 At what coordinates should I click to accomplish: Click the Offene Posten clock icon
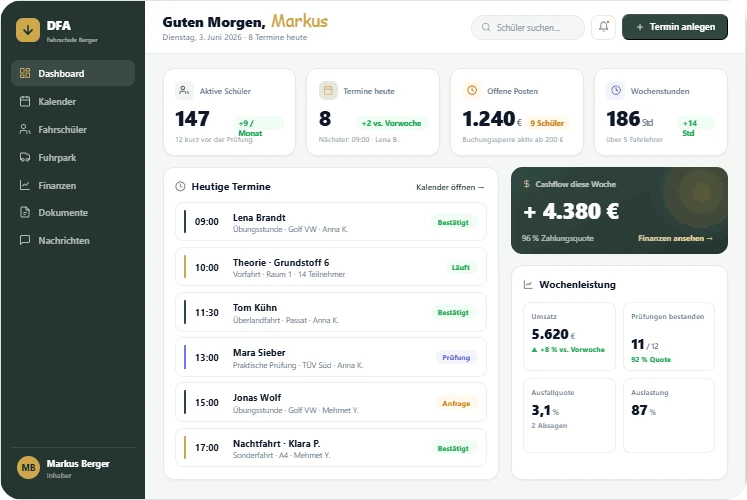(472, 90)
